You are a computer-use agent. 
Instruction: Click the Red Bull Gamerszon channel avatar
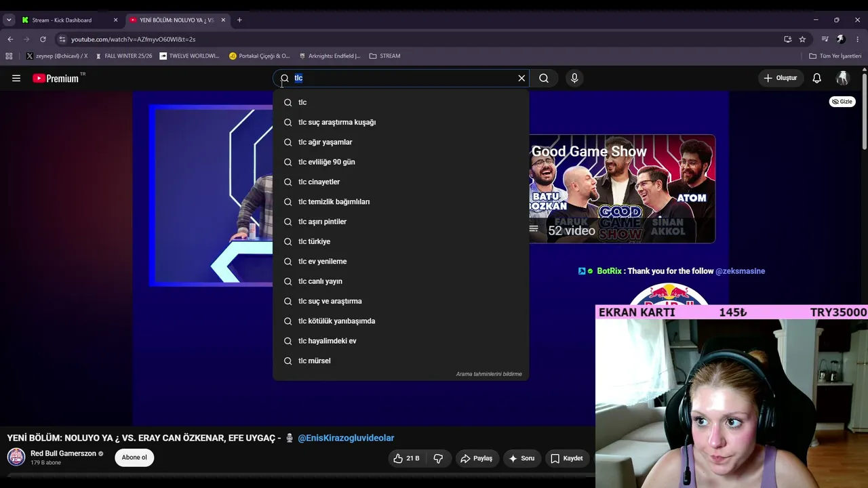click(x=16, y=457)
